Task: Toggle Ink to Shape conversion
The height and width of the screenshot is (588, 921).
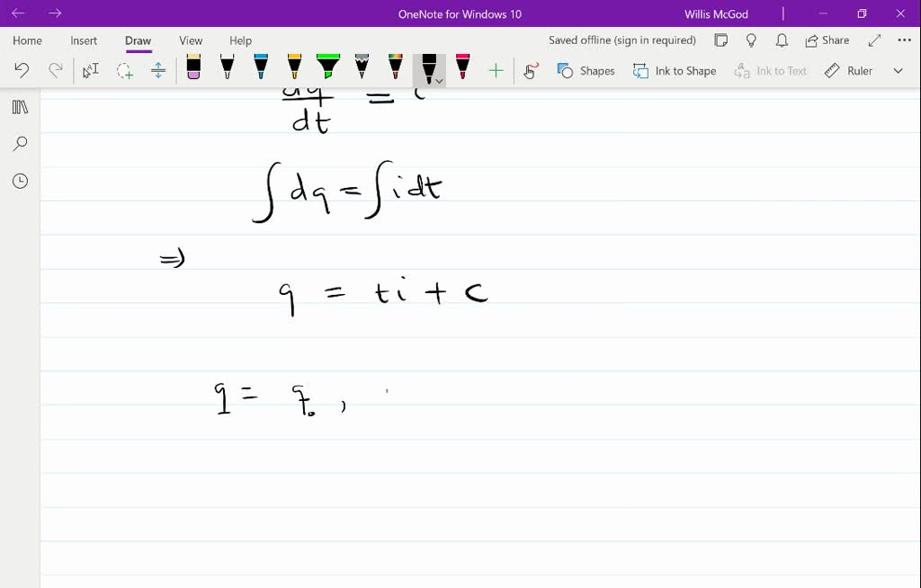Action: pos(675,70)
